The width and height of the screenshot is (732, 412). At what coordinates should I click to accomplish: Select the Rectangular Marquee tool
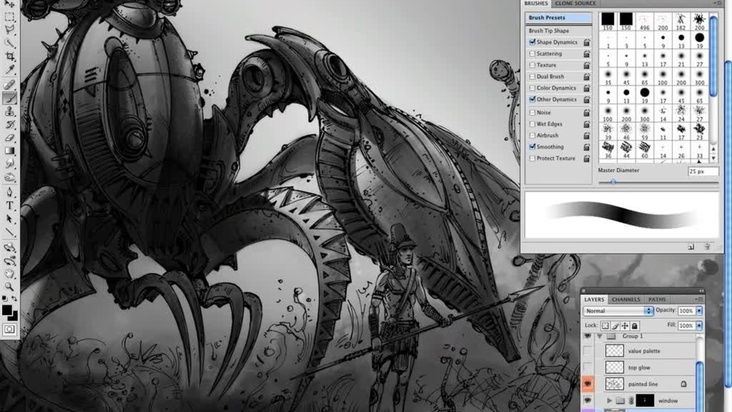pos(9,17)
